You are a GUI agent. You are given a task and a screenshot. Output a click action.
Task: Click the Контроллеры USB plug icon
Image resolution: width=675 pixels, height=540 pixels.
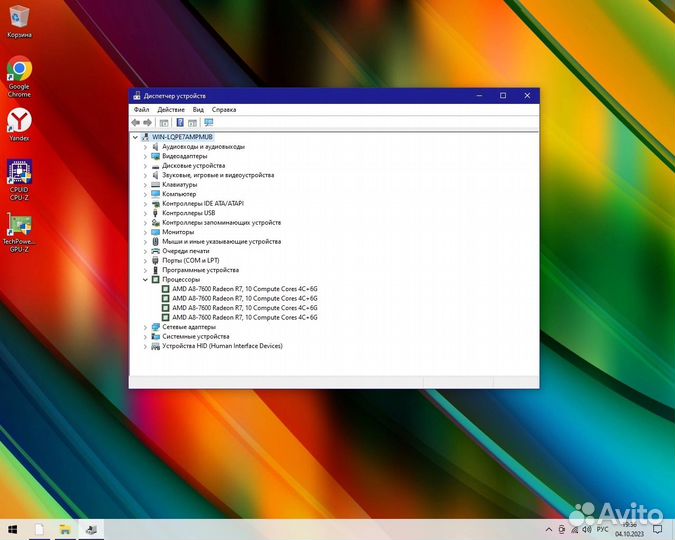(x=155, y=213)
